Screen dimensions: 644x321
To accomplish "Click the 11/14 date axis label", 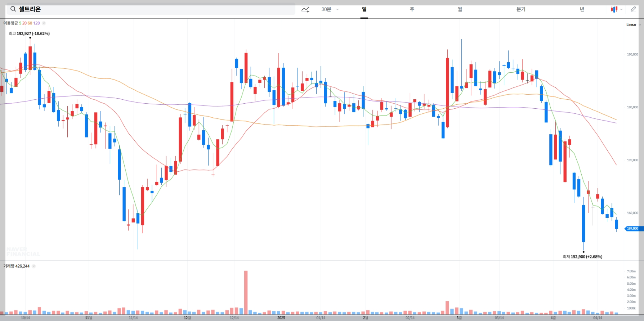I will click(133, 318).
